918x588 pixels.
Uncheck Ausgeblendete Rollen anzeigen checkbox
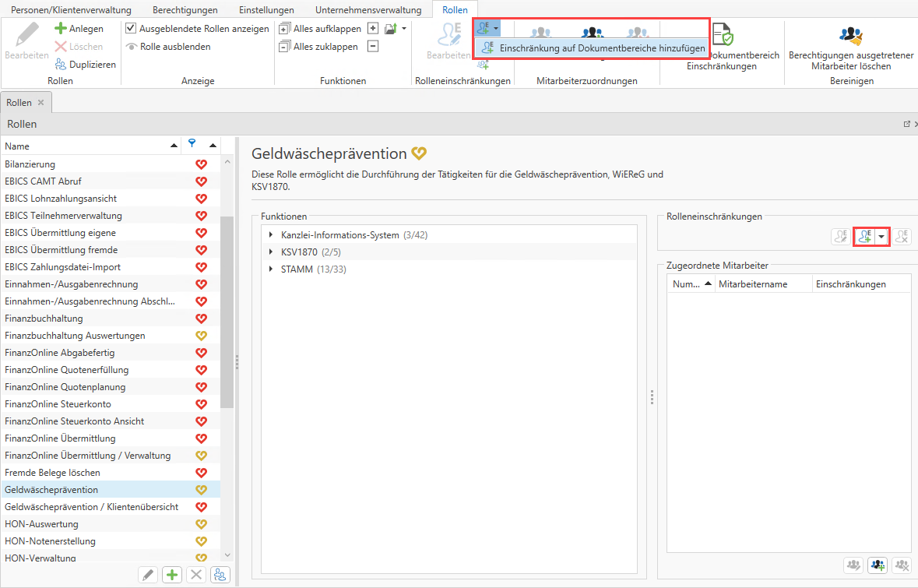click(x=131, y=29)
